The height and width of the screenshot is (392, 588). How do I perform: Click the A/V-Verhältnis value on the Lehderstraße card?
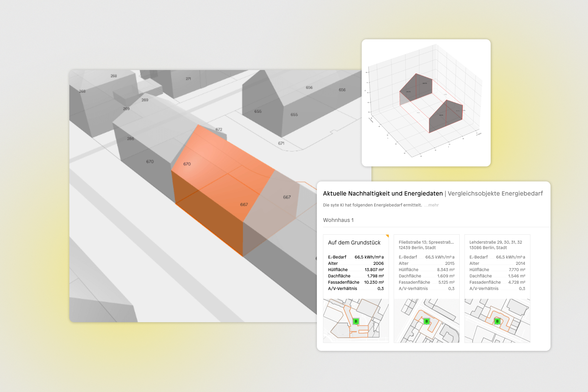point(523,288)
